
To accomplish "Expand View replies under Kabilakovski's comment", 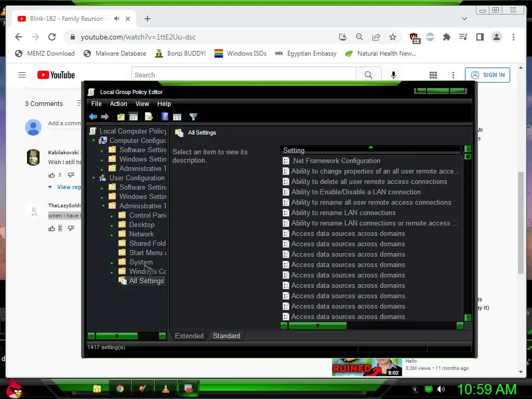I will pyautogui.click(x=64, y=187).
